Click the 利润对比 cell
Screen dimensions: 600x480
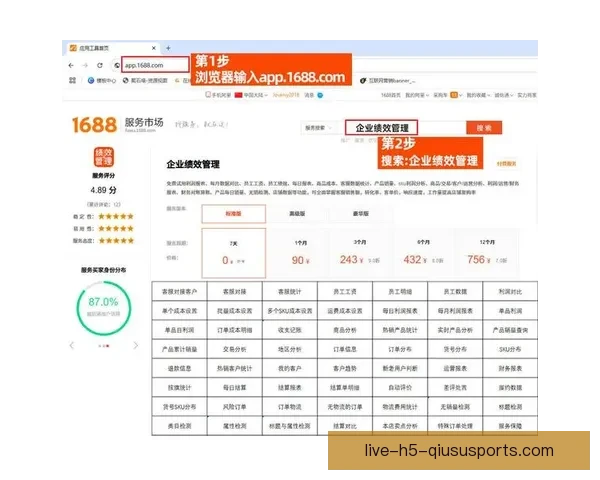[x=510, y=292]
